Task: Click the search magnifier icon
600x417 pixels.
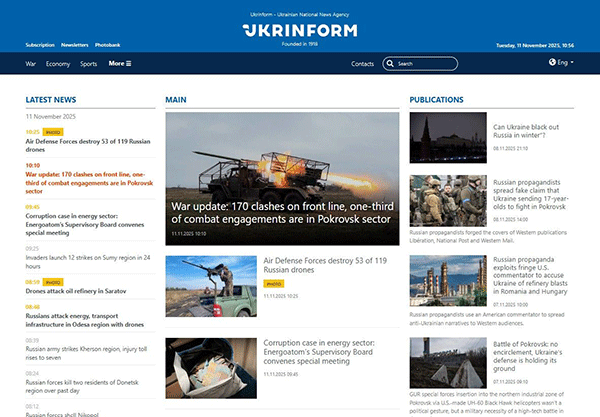Action: [x=390, y=64]
